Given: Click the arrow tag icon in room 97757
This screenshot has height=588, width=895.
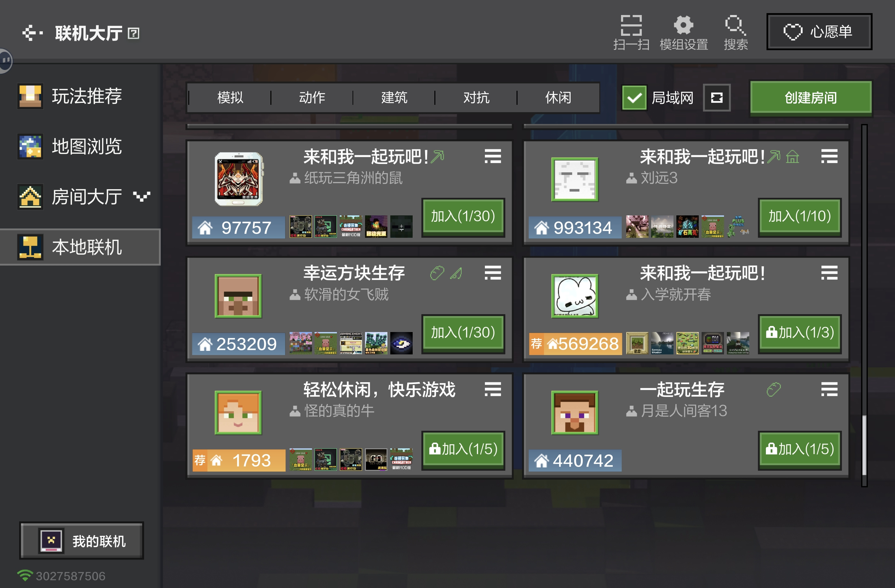Looking at the screenshot, I should (x=437, y=156).
